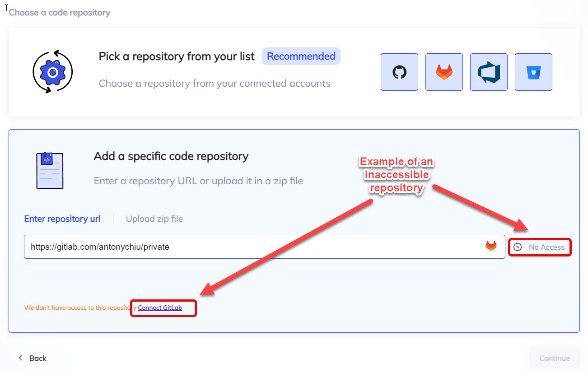Select the GitHub provider icon

pyautogui.click(x=399, y=72)
